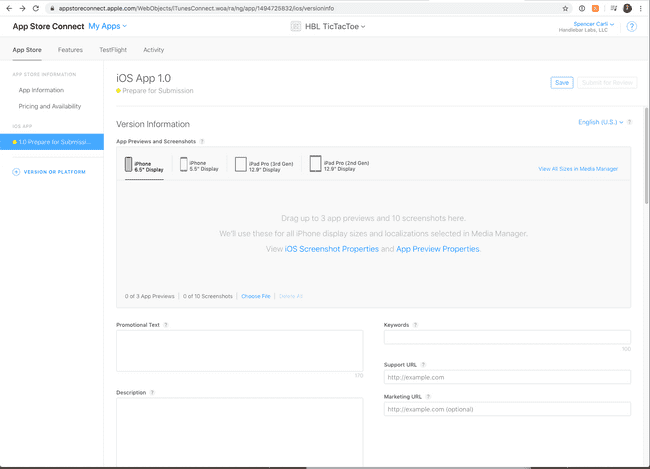Click the screenshot drop area text
The width and height of the screenshot is (650, 469).
click(373, 233)
